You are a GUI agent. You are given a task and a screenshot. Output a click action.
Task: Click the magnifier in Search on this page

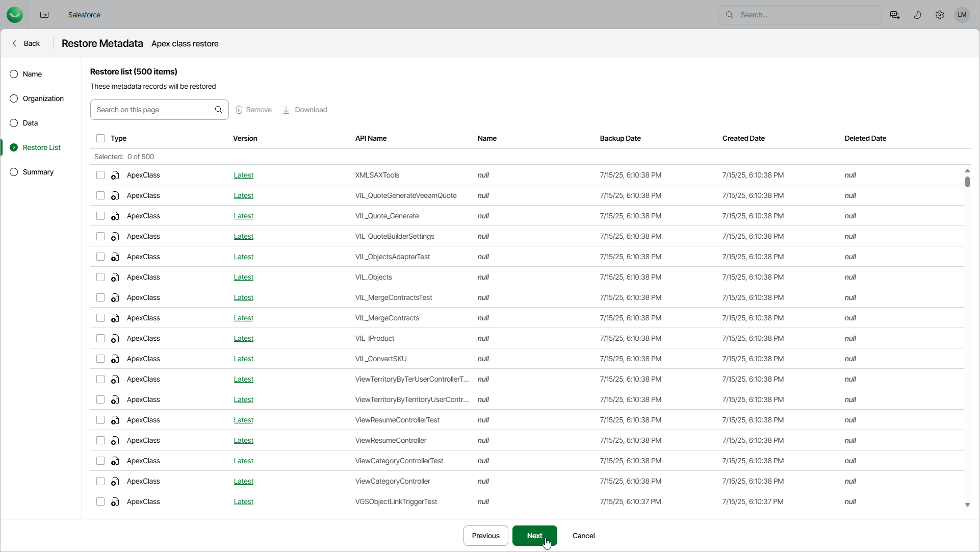(x=219, y=110)
